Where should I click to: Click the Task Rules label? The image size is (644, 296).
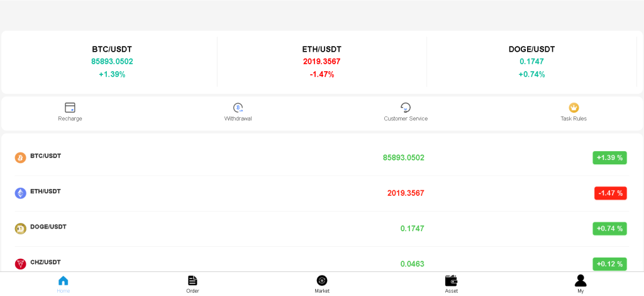tap(574, 119)
